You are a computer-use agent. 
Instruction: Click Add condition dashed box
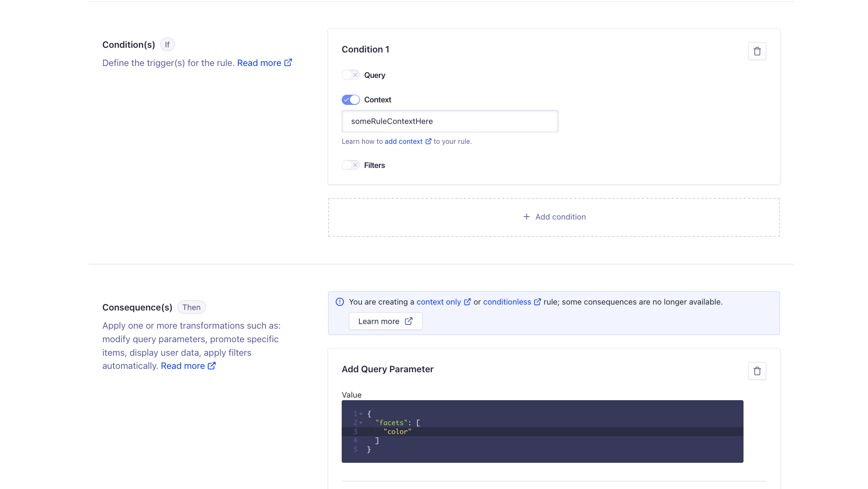(554, 217)
